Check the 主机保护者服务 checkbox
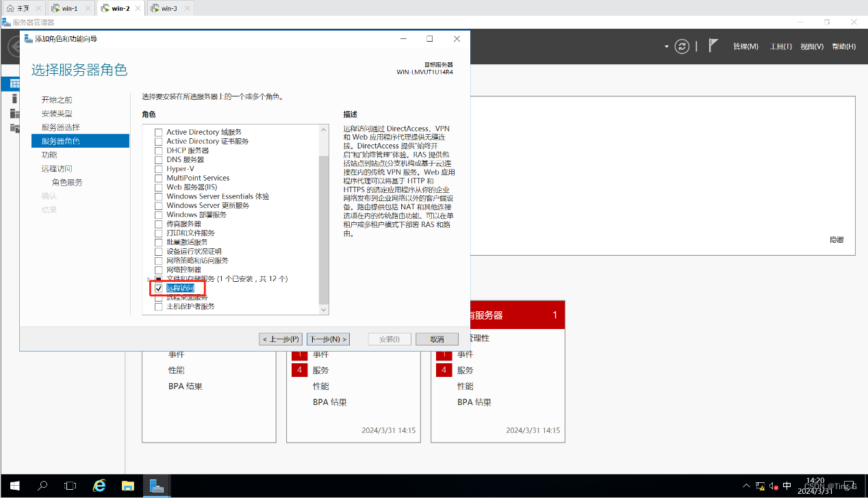This screenshot has height=498, width=868. pos(159,306)
